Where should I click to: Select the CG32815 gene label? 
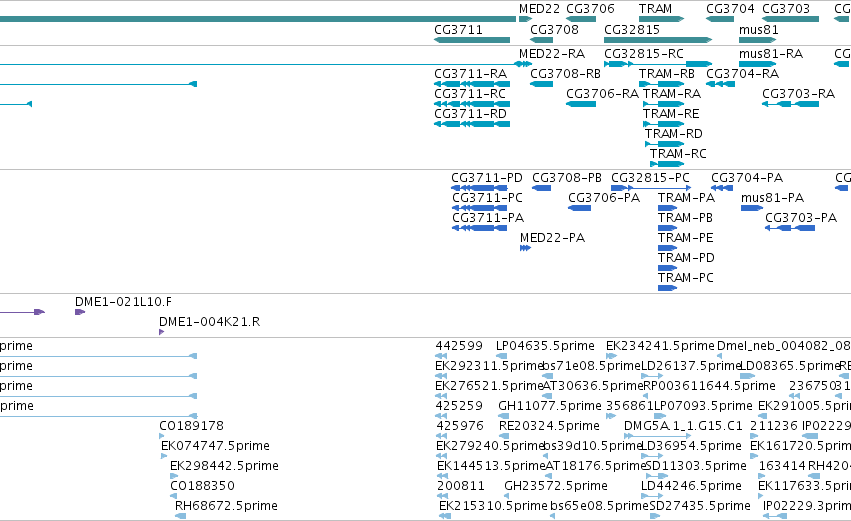pos(632,29)
